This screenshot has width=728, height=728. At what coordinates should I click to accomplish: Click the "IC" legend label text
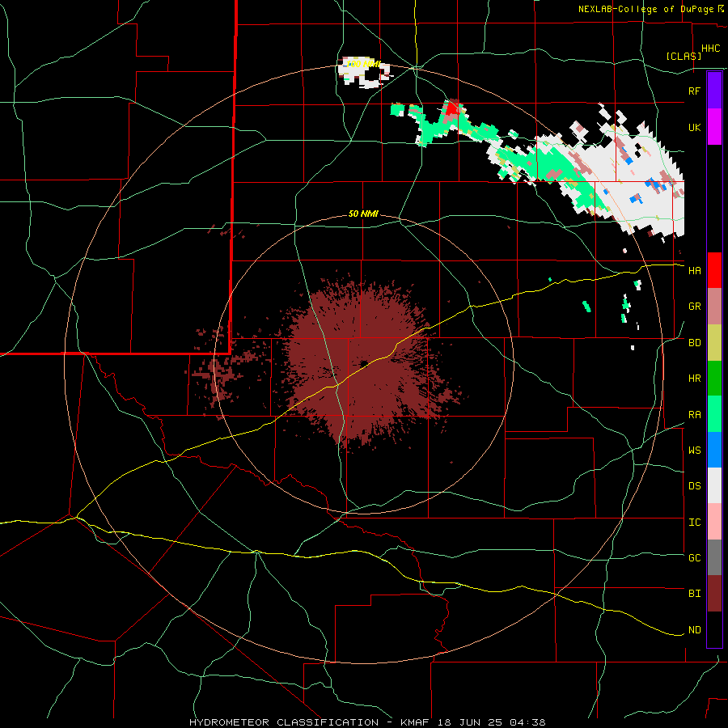pyautogui.click(x=694, y=523)
